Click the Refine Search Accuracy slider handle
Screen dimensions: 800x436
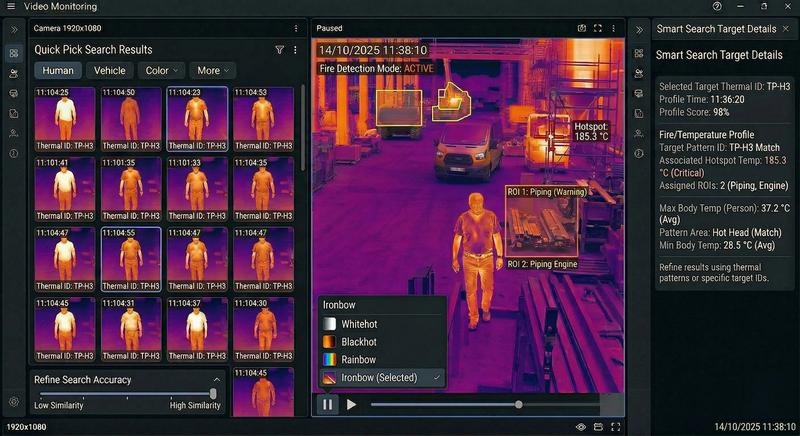pyautogui.click(x=213, y=393)
